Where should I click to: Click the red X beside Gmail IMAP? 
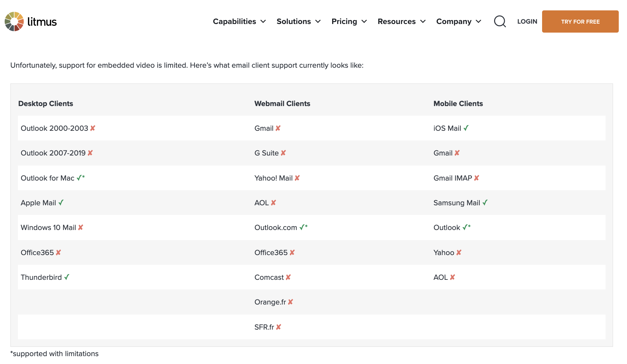[477, 178]
